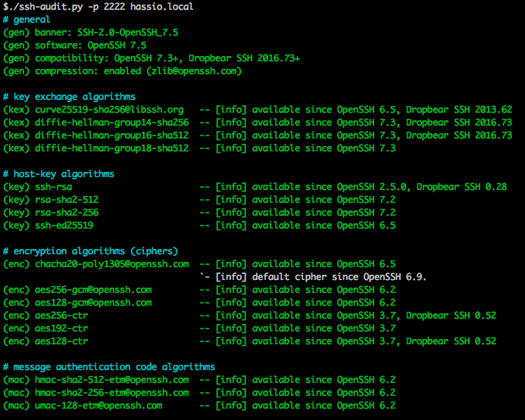
Task: Click the '# key exchange algorithms' heading
Action: click(x=69, y=97)
